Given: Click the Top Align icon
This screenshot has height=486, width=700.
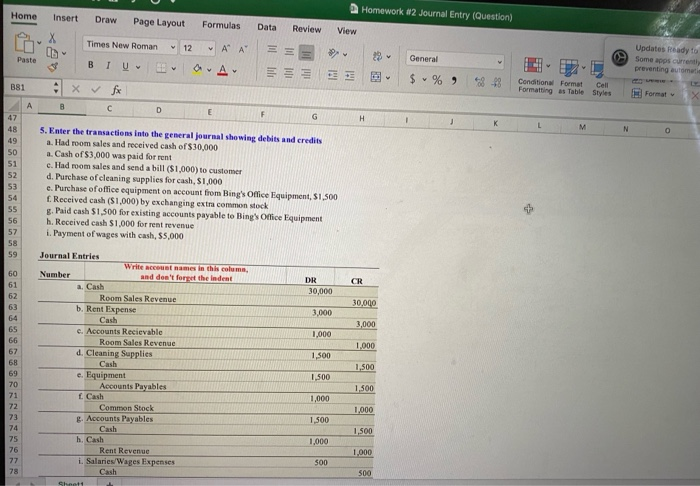Looking at the screenshot, I should point(272,49).
